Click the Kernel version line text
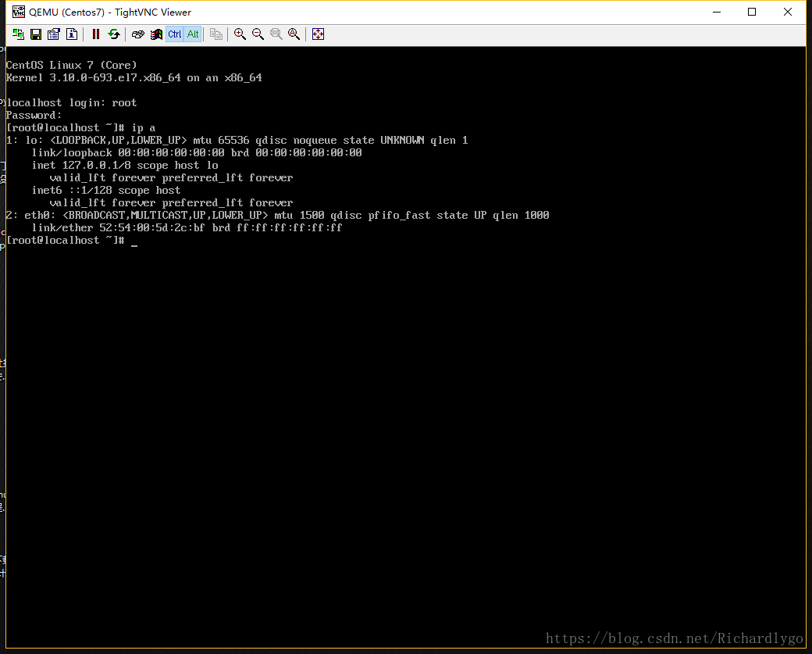The height and width of the screenshot is (654, 812). point(134,77)
